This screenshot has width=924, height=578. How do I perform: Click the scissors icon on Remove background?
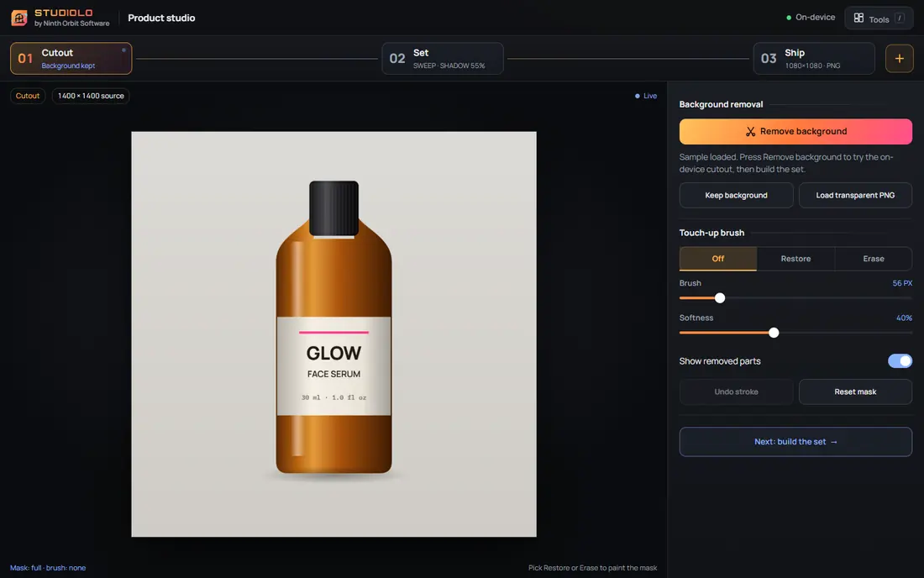tap(750, 131)
